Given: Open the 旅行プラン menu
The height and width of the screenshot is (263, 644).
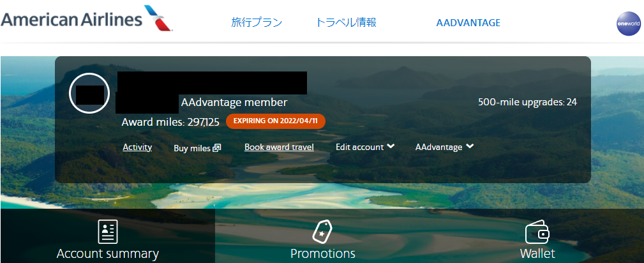Looking at the screenshot, I should (257, 22).
